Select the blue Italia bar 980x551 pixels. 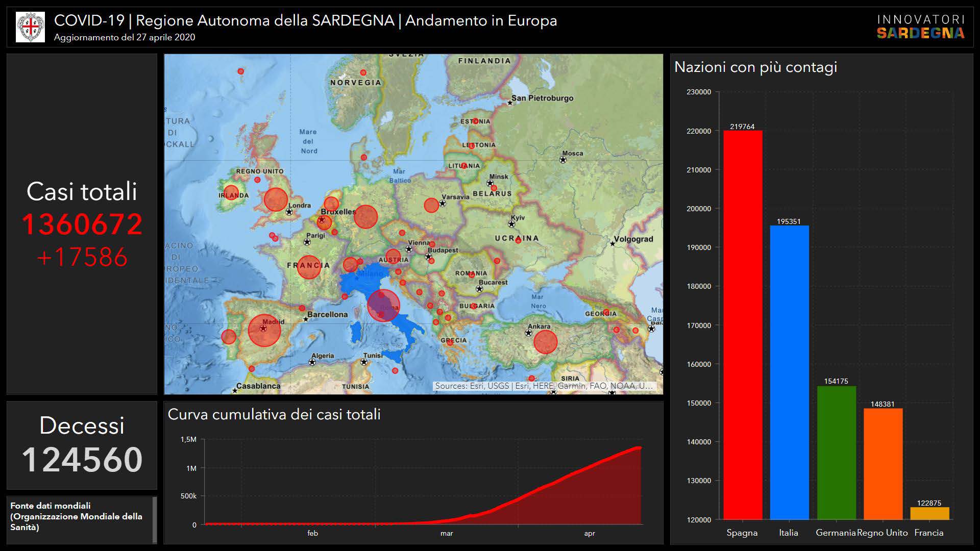click(789, 372)
